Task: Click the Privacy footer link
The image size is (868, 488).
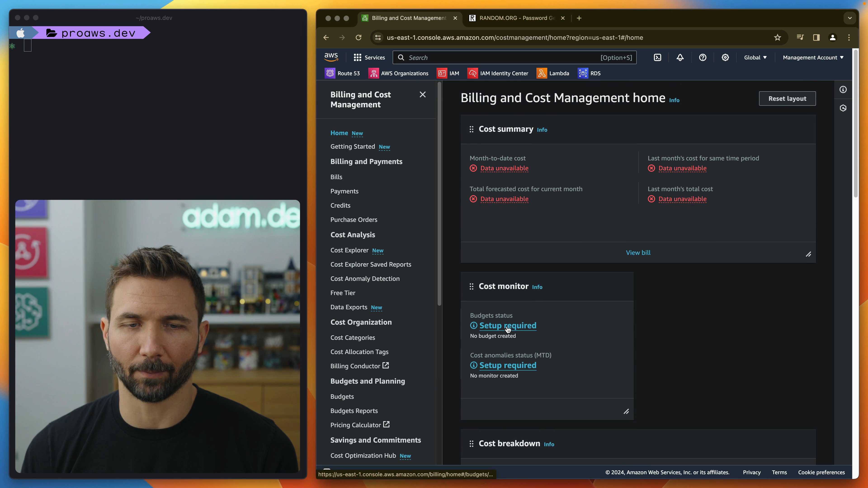Action: pyautogui.click(x=751, y=472)
